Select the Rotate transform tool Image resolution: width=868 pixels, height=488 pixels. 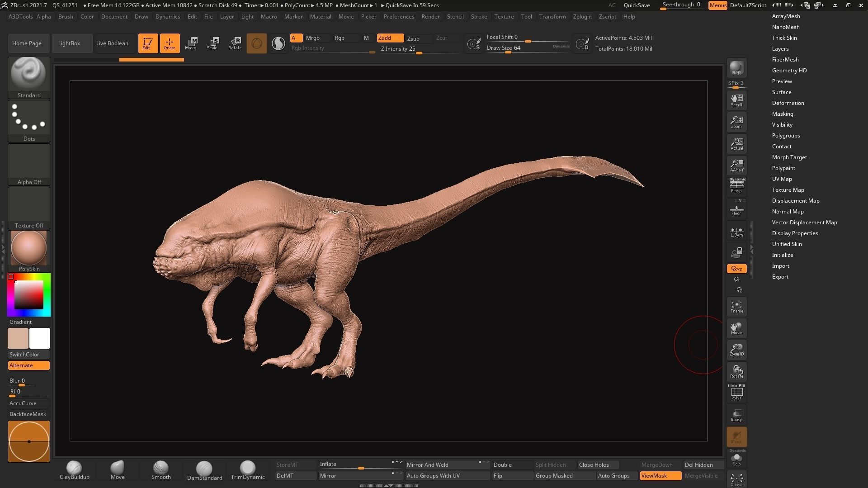click(x=235, y=43)
